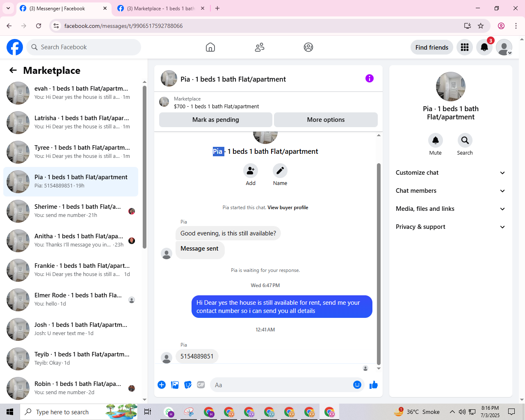Open more actions plus icon in composer
Screen dimensions: 525x420
[x=162, y=385]
